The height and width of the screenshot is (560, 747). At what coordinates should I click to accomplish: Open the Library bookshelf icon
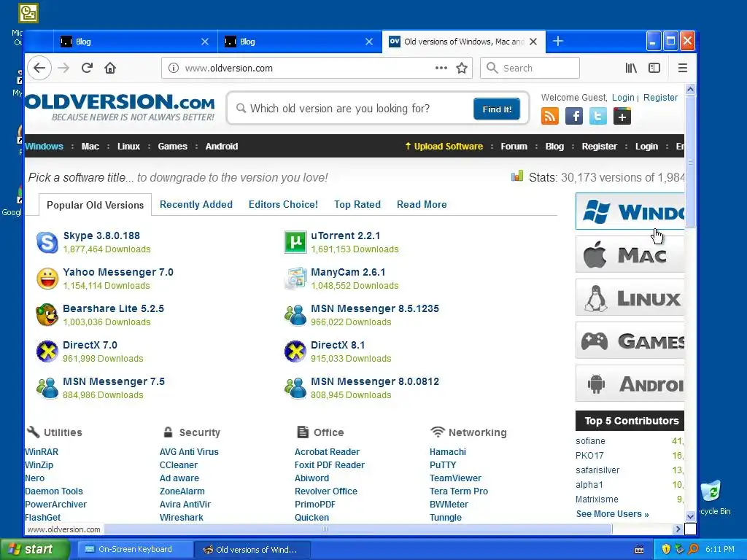(631, 68)
